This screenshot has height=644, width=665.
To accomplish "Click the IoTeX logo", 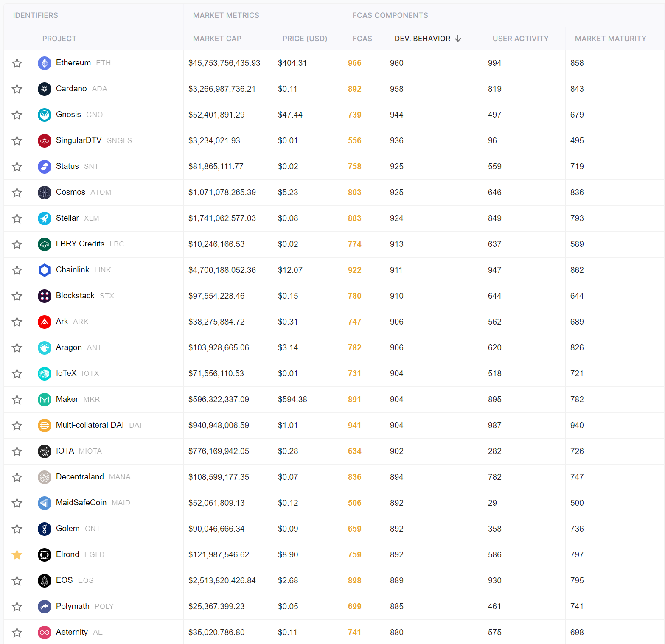I will 45,374.
